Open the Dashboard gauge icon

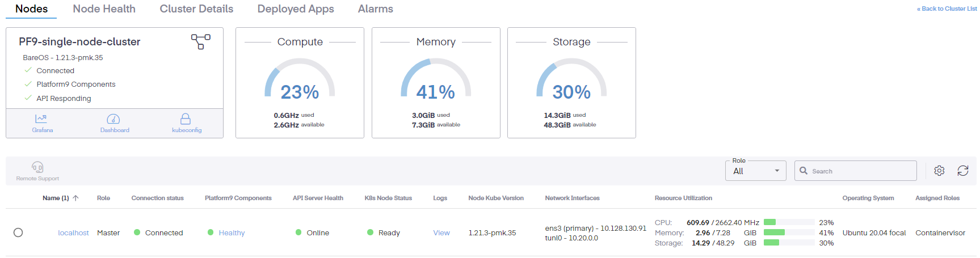[113, 119]
